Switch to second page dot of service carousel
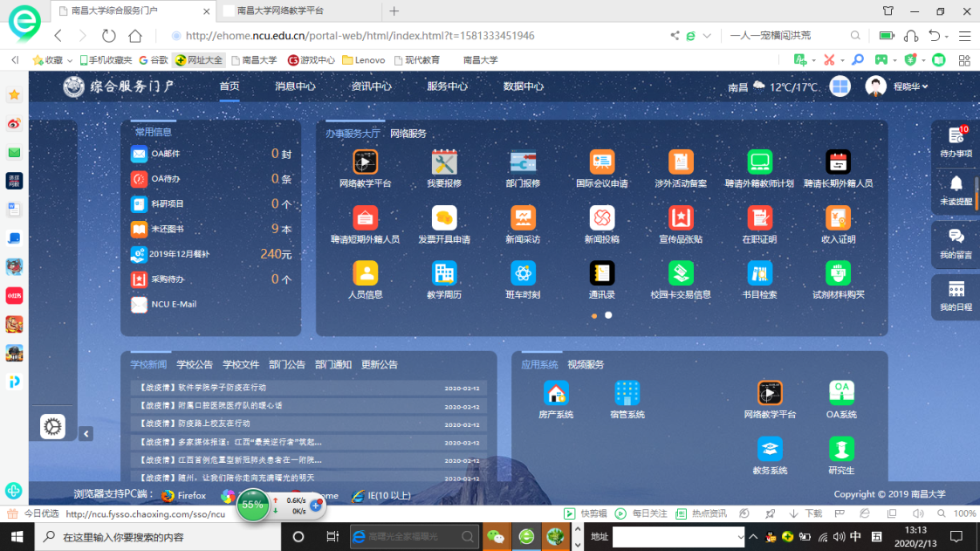Image resolution: width=980 pixels, height=551 pixels. pyautogui.click(x=608, y=315)
